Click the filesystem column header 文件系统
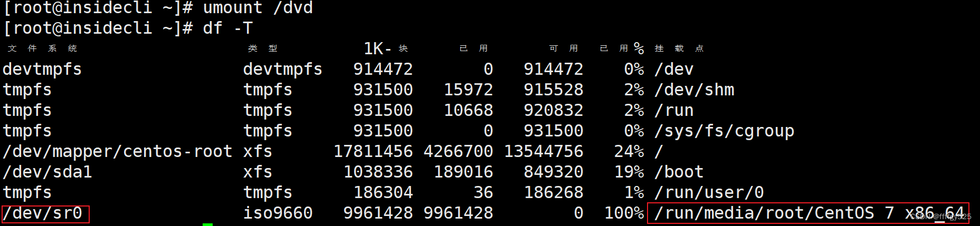The height and width of the screenshot is (226, 980). click(x=43, y=48)
